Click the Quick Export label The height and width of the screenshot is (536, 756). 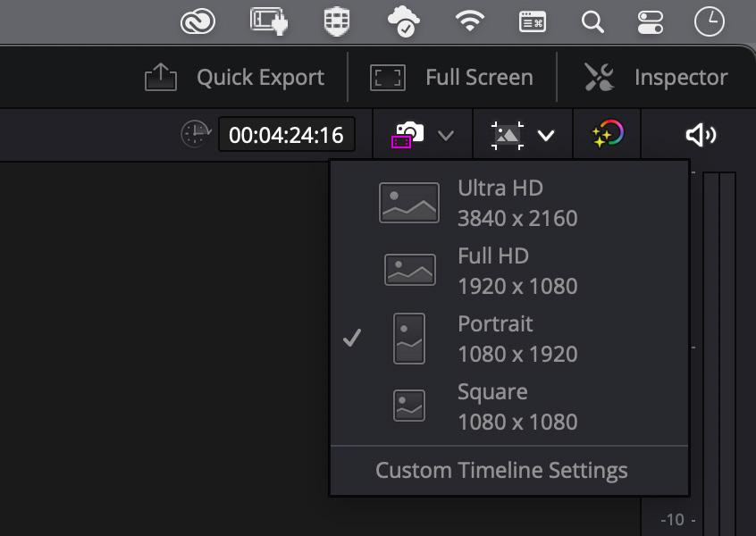pyautogui.click(x=260, y=78)
